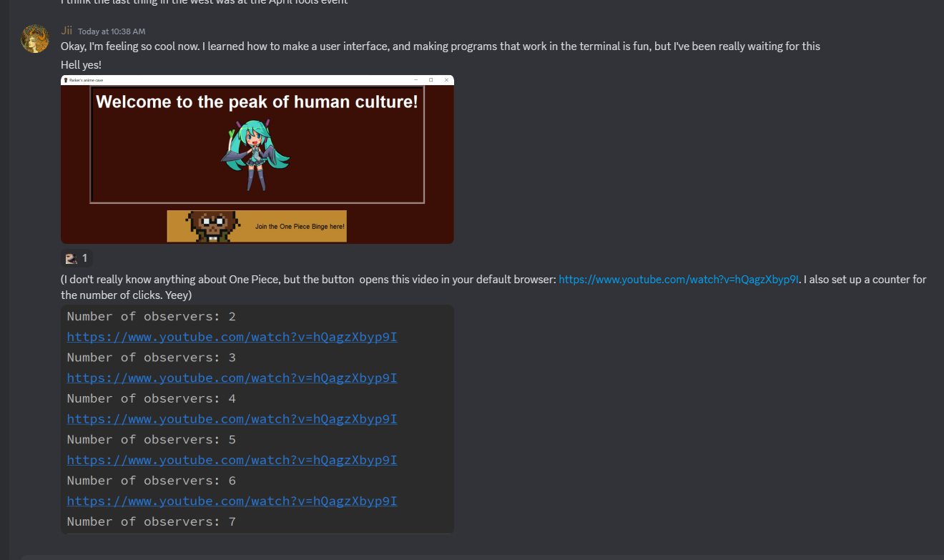Open the link below Number of observers: 2

(232, 337)
